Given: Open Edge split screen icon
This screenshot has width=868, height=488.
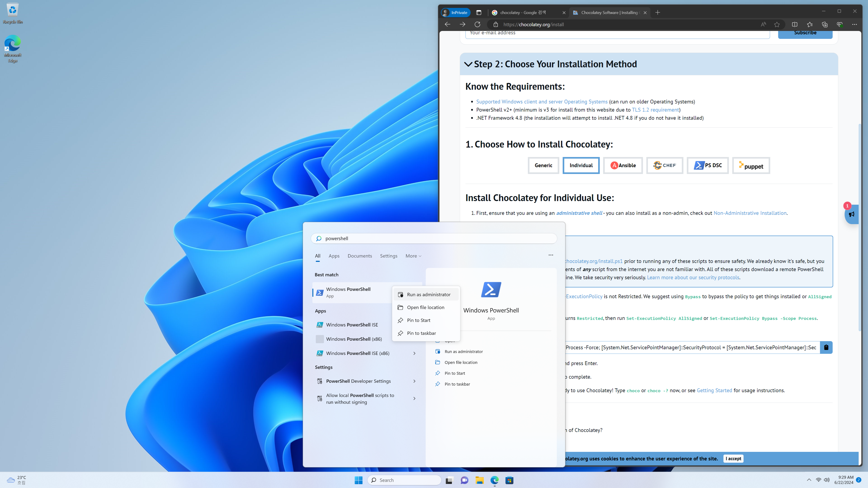Looking at the screenshot, I should point(795,24).
